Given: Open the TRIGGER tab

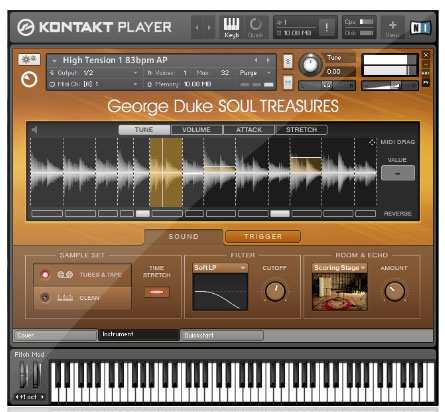Looking at the screenshot, I should tap(263, 237).
